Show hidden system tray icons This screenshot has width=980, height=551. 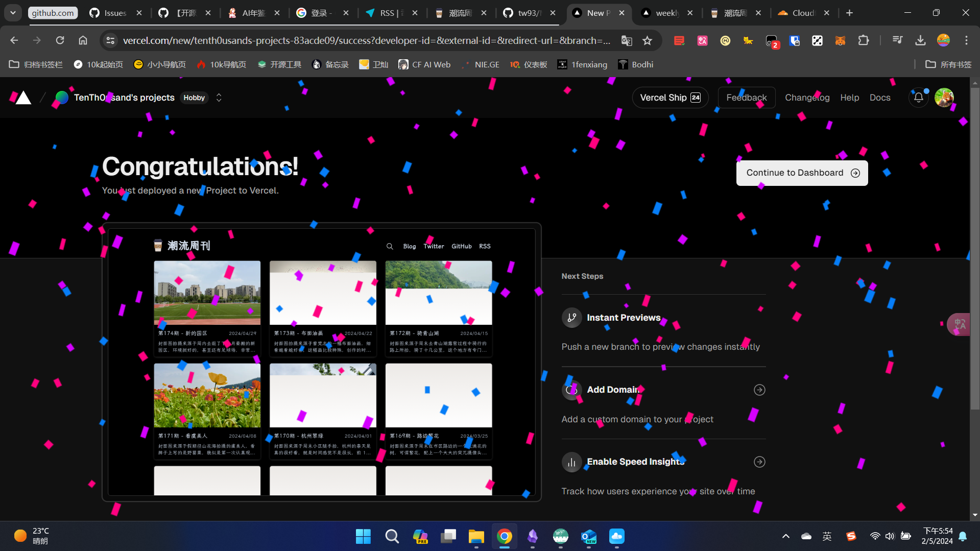(x=785, y=536)
